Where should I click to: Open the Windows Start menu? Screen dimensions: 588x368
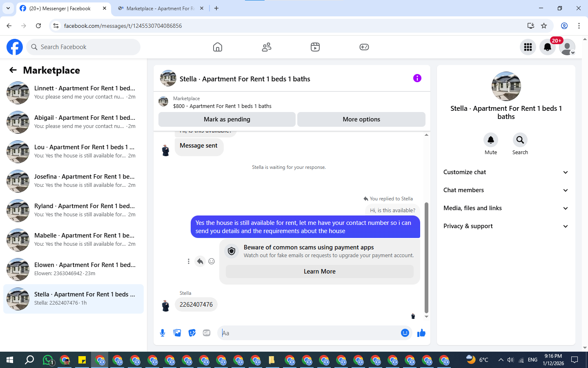[x=10, y=360]
